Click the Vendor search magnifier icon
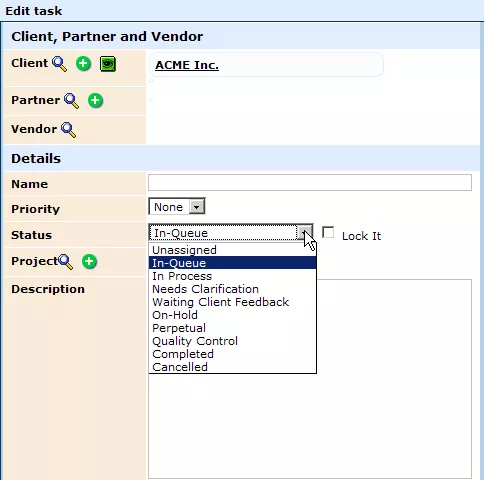 point(69,130)
